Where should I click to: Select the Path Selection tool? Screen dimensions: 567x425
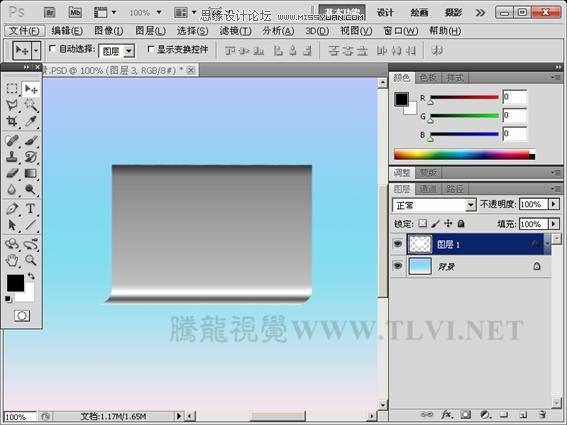(x=12, y=225)
